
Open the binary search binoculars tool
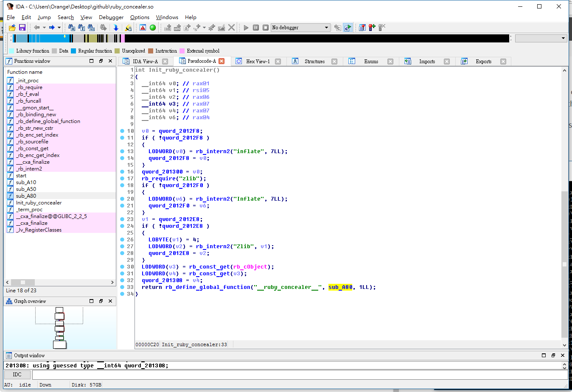click(x=91, y=28)
